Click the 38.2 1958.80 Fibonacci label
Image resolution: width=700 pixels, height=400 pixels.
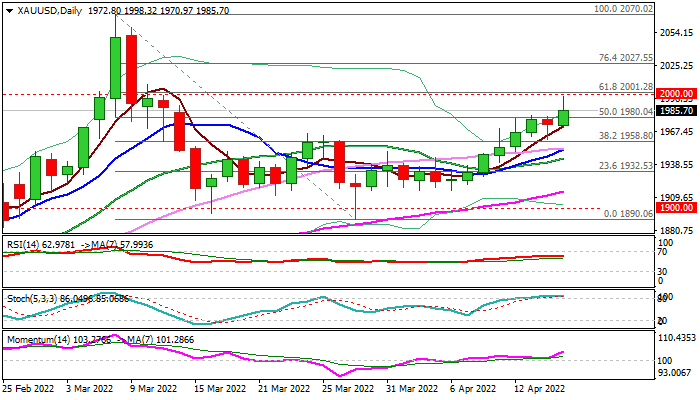point(625,135)
